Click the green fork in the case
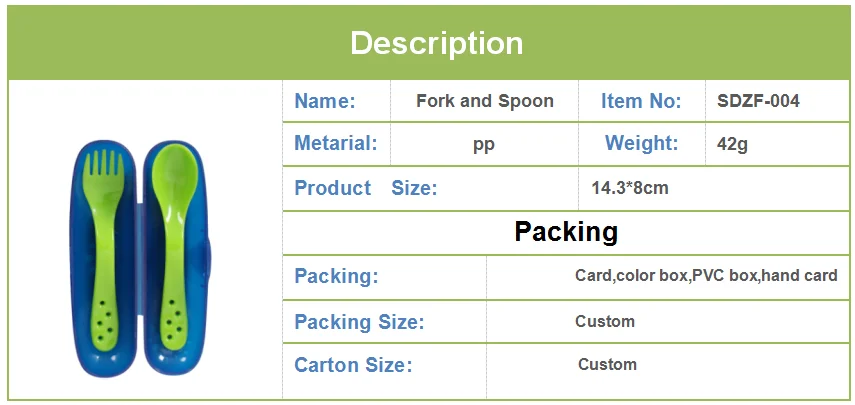855x405 pixels. pyautogui.click(x=104, y=250)
